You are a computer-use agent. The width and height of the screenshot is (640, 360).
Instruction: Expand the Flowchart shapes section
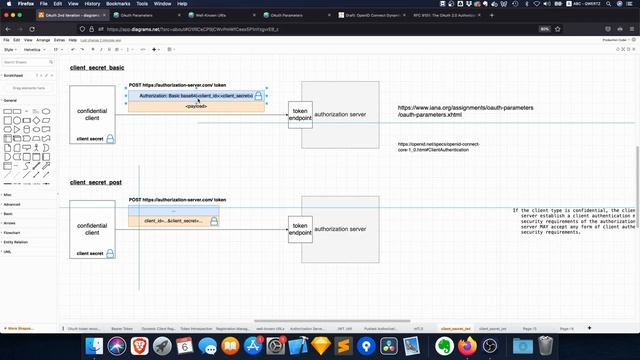click(11, 233)
